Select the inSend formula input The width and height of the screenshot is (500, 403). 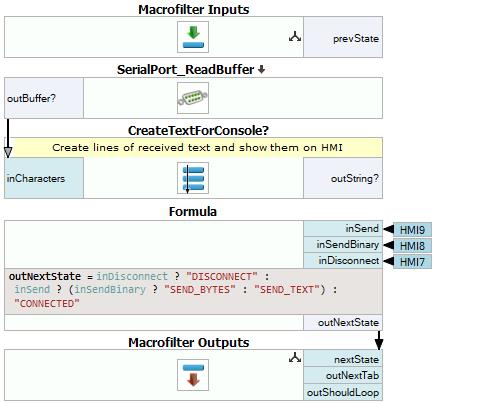[x=343, y=229]
